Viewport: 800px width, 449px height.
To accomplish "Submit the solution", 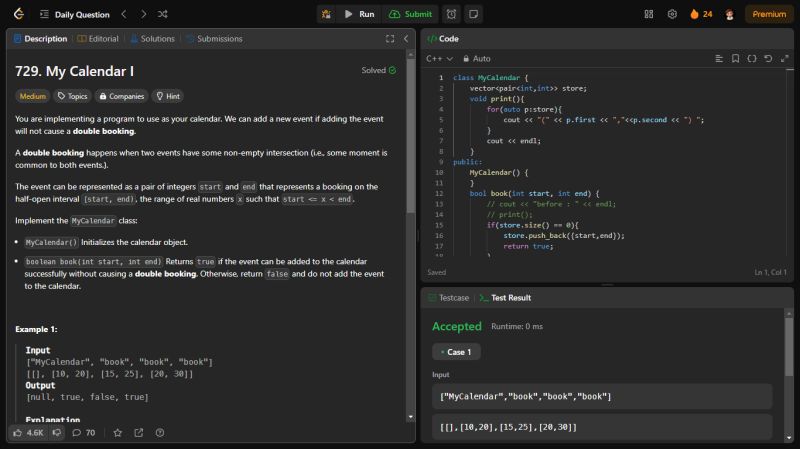I will (x=410, y=14).
